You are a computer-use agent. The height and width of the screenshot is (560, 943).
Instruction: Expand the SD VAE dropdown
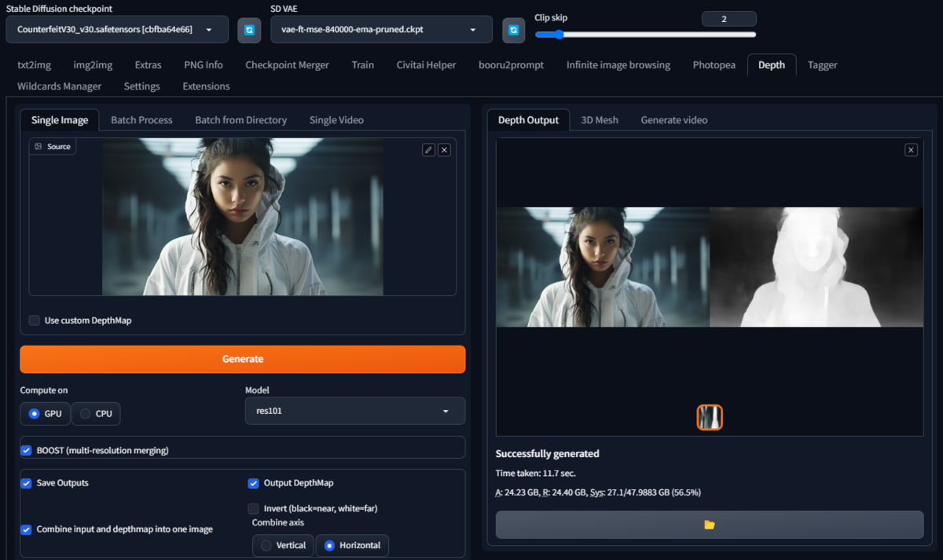pyautogui.click(x=381, y=30)
